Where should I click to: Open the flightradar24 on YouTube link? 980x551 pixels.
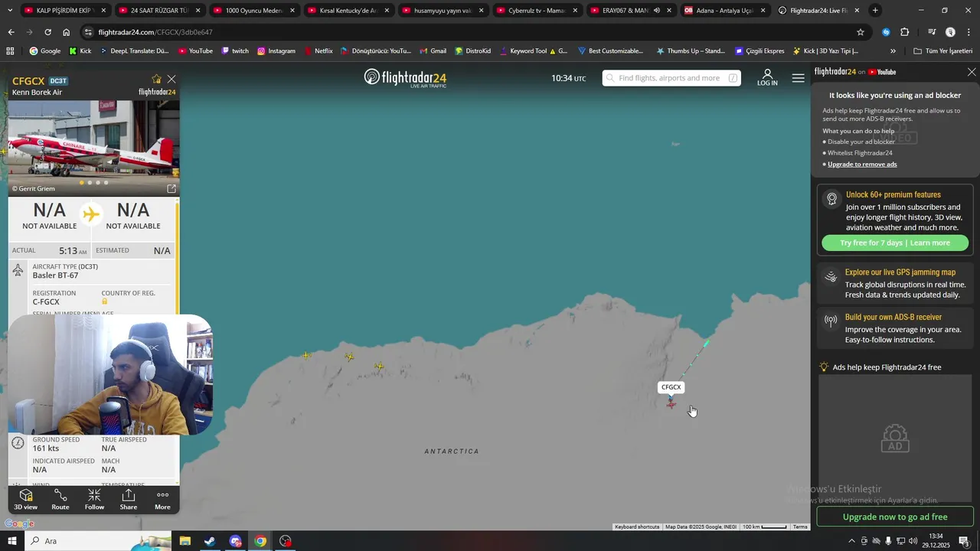(855, 72)
